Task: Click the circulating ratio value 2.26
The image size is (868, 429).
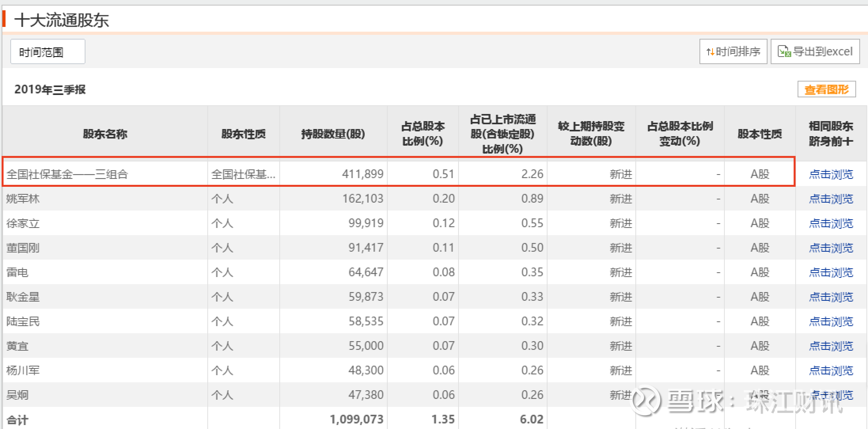Action: pyautogui.click(x=532, y=174)
